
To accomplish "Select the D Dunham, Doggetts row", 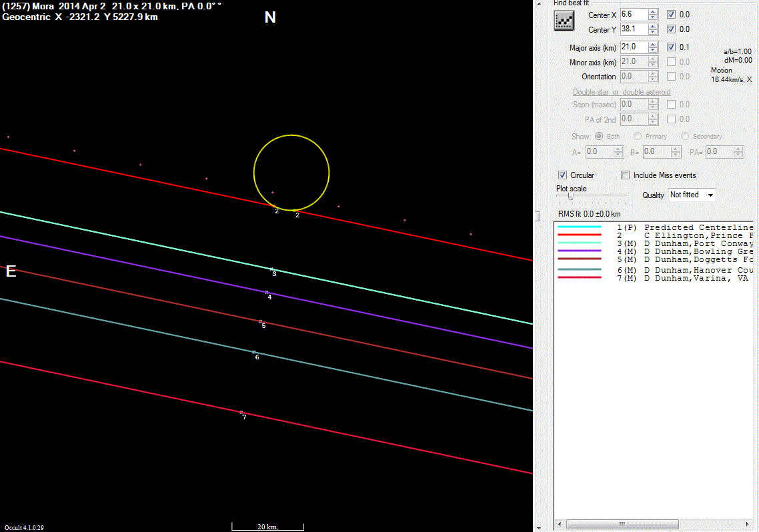I will 656,260.
